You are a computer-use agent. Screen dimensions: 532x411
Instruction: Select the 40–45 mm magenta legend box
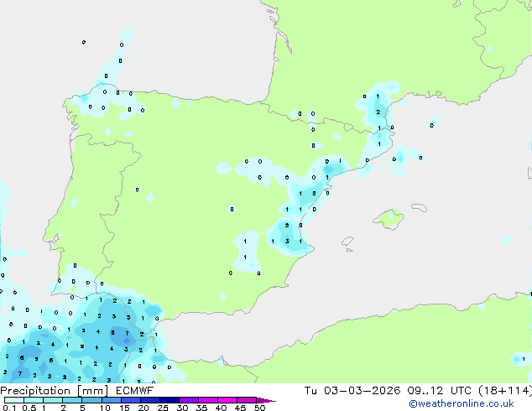tap(227, 400)
